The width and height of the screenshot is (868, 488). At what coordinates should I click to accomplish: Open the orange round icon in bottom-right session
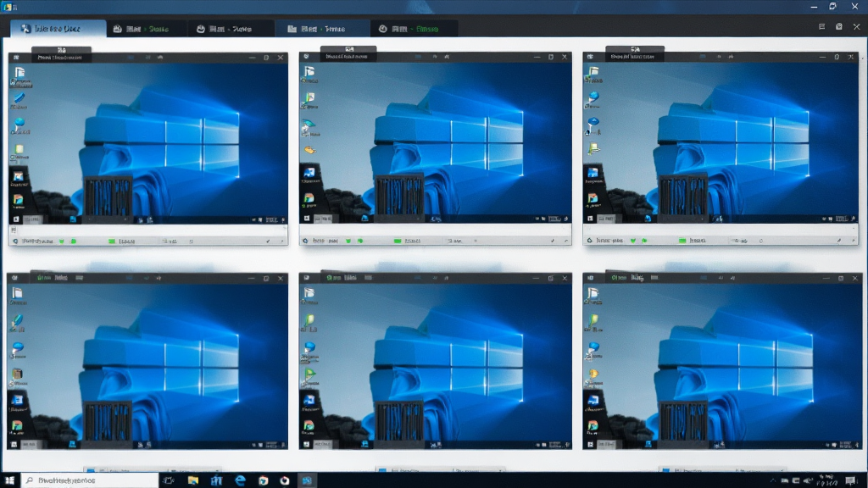pyautogui.click(x=593, y=375)
